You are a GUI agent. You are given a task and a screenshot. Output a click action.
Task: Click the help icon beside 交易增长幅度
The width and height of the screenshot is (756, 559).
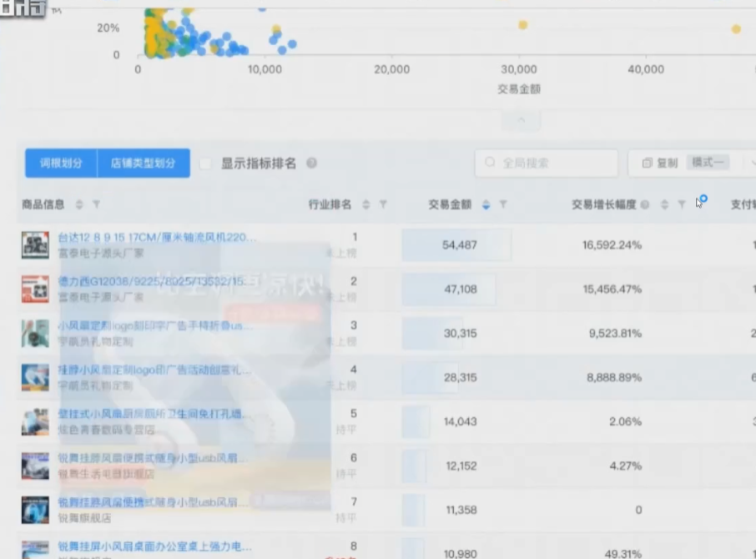click(x=645, y=204)
